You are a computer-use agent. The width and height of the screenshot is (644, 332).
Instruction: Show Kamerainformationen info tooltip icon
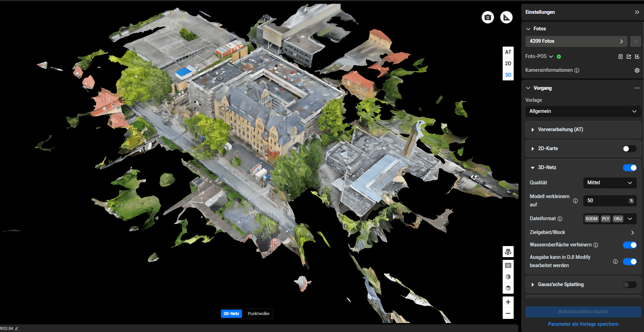[577, 70]
